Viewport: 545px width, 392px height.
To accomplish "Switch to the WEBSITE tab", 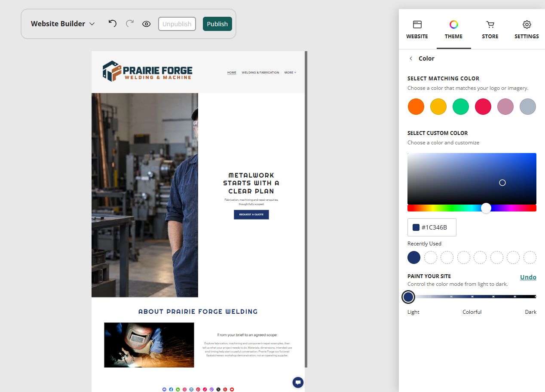I will tap(417, 30).
